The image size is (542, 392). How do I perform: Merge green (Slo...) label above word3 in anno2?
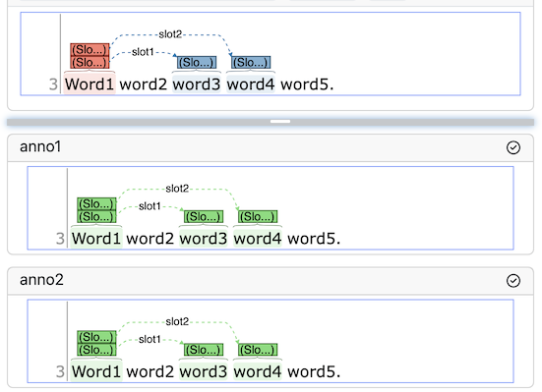(x=204, y=350)
